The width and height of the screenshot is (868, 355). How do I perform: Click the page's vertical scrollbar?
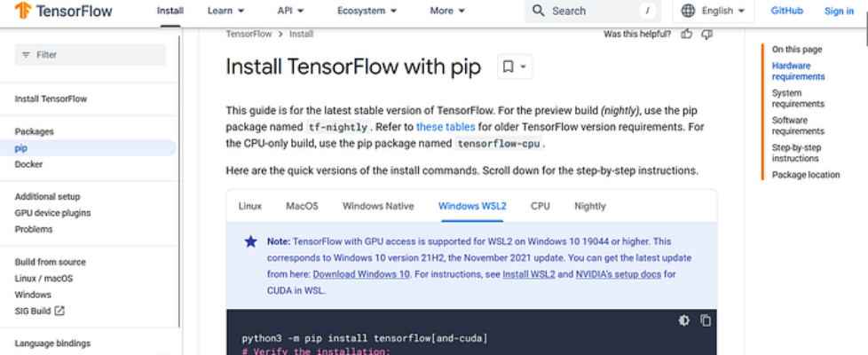[x=864, y=27]
